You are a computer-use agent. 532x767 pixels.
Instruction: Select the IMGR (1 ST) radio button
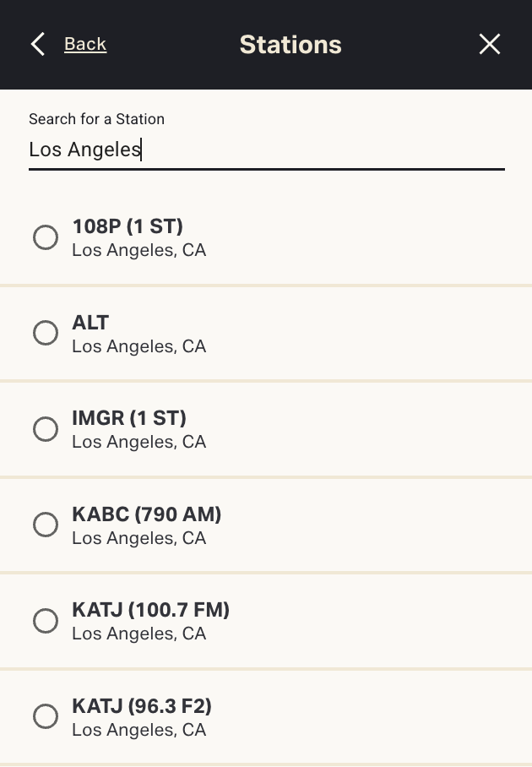click(x=46, y=429)
